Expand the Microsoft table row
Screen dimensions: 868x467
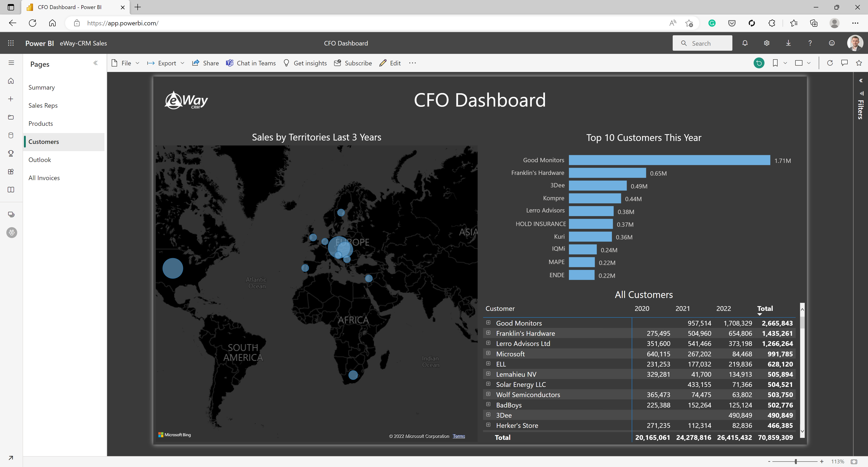tap(488, 353)
